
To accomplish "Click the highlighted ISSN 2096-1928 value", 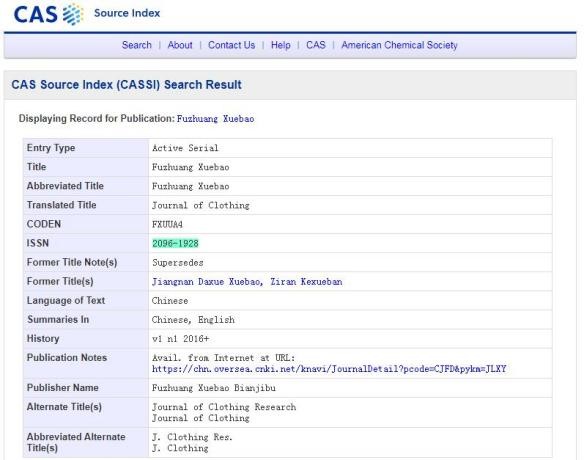I will (175, 243).
